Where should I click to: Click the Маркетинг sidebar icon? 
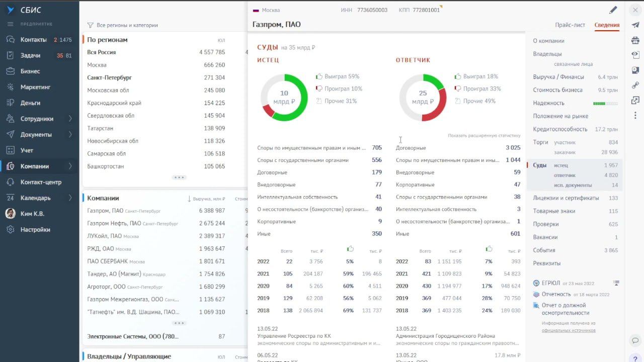11,87
